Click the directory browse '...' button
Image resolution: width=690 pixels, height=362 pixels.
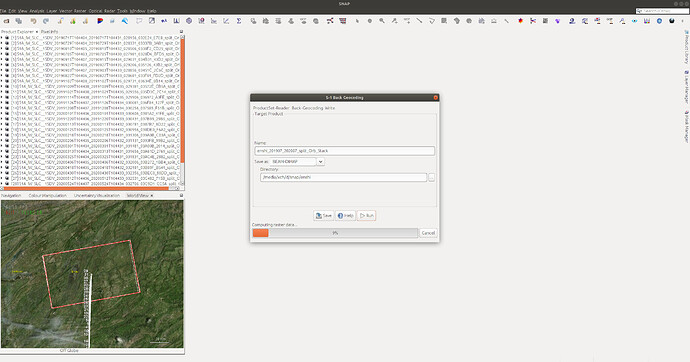(x=431, y=177)
